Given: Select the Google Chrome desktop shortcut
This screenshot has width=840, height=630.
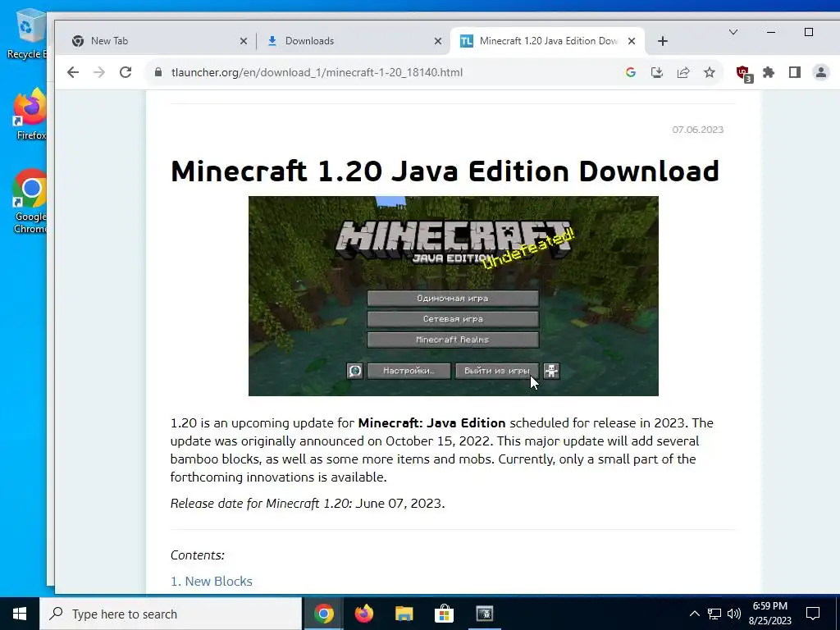Looking at the screenshot, I should pos(30,201).
